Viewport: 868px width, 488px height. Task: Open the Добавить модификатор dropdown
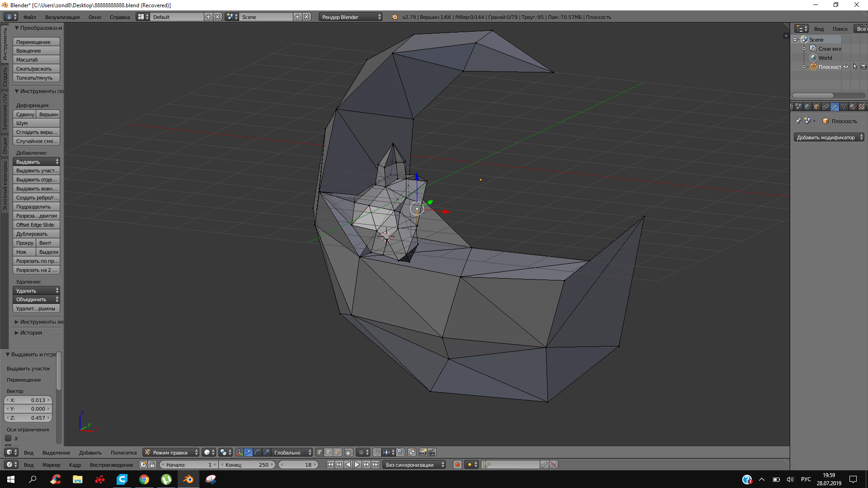pyautogui.click(x=829, y=137)
